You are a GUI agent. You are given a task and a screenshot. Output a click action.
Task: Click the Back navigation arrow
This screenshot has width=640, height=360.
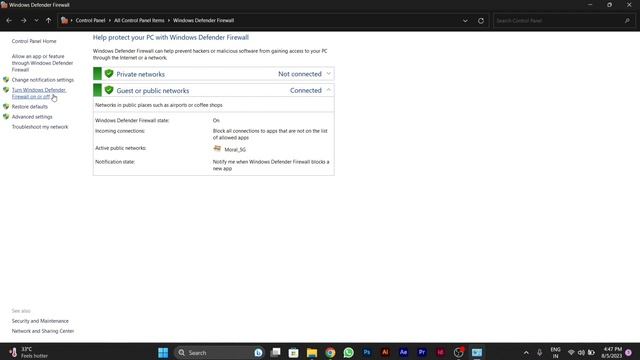tap(9, 20)
